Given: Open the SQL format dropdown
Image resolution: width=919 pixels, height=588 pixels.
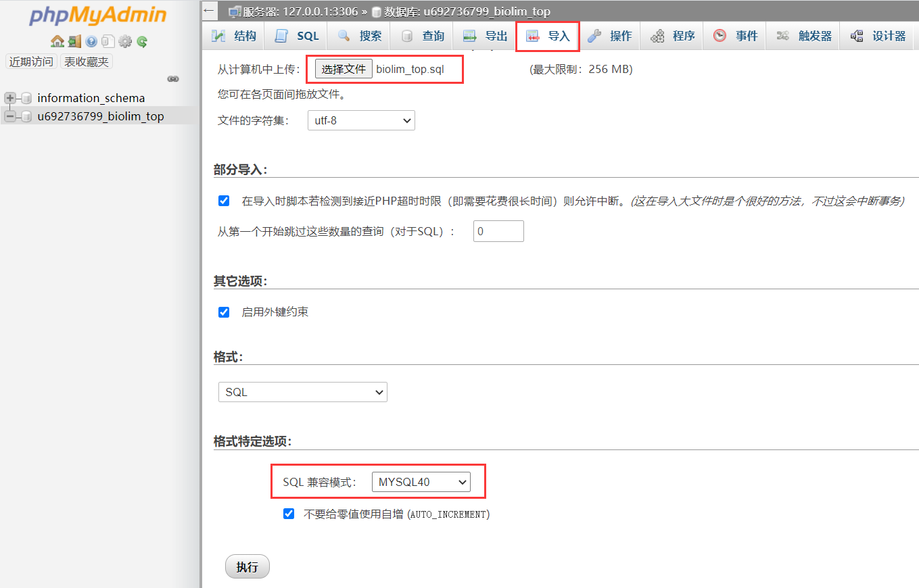Looking at the screenshot, I should click(x=302, y=392).
